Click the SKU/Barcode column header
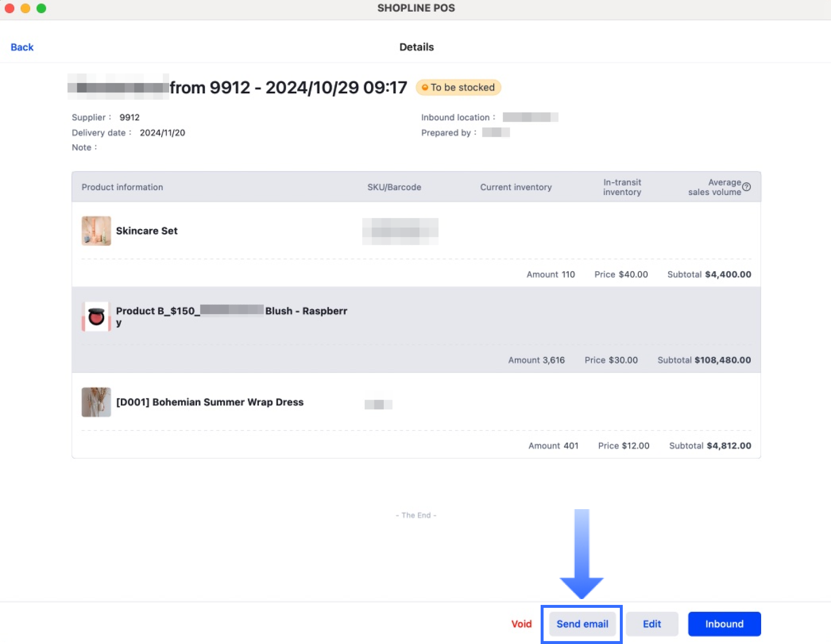The width and height of the screenshot is (831, 644). pos(394,187)
